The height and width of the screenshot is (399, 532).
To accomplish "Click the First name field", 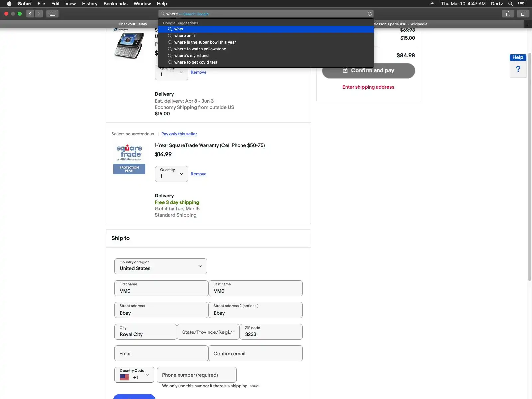I will (x=161, y=288).
